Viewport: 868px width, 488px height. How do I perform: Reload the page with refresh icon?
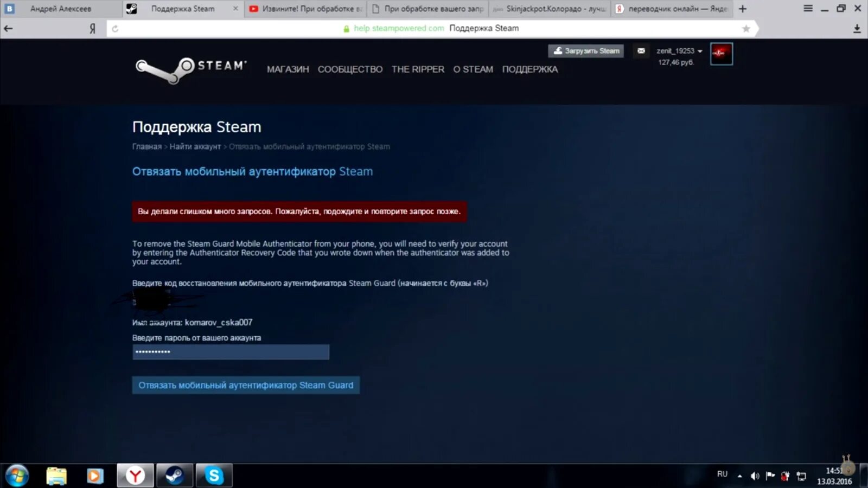(115, 29)
